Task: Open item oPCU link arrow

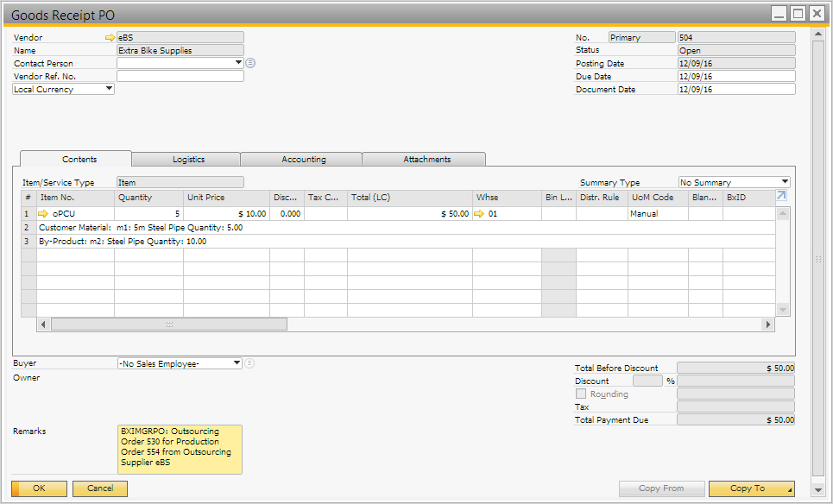Action: click(x=44, y=213)
